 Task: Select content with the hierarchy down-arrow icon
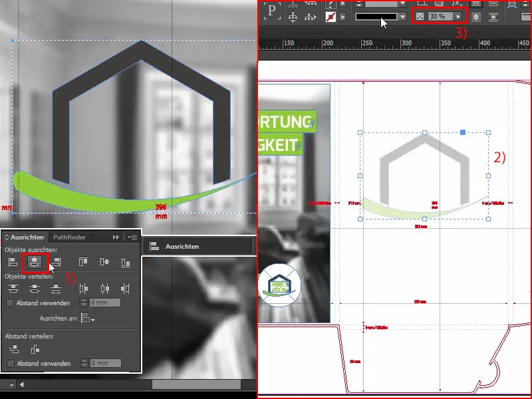(293, 16)
